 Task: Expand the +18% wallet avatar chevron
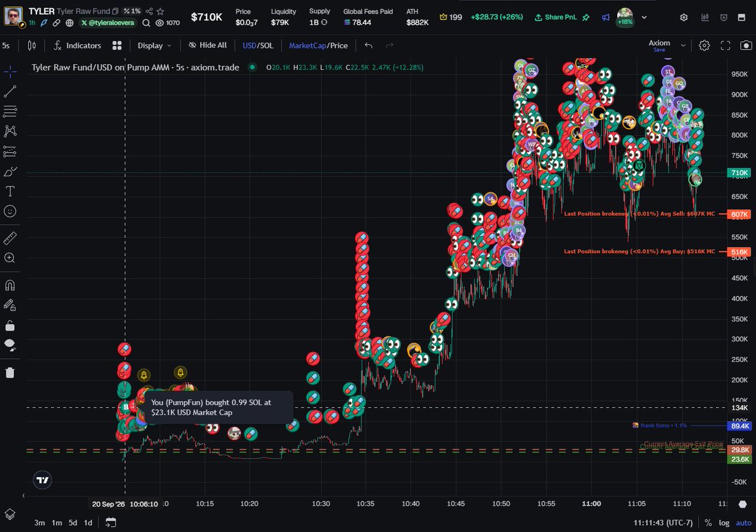(x=644, y=17)
